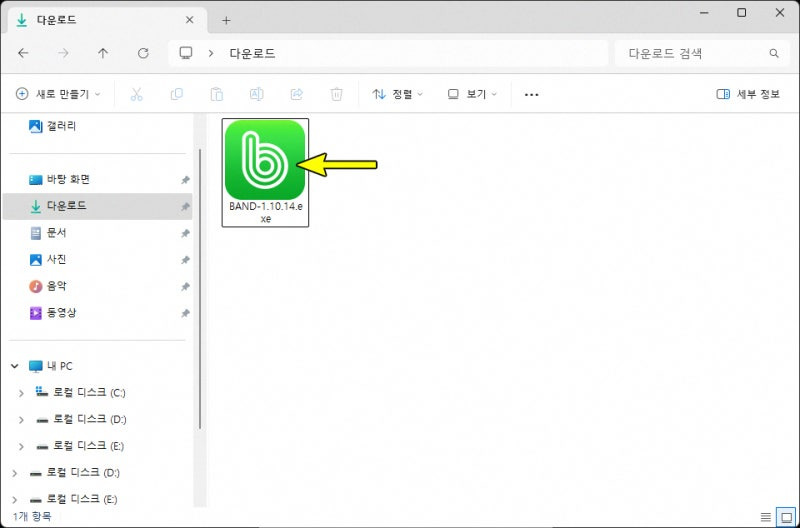Screen dimensions: 800x528
Task: Click the pin icon next to 사진
Action: tap(185, 260)
